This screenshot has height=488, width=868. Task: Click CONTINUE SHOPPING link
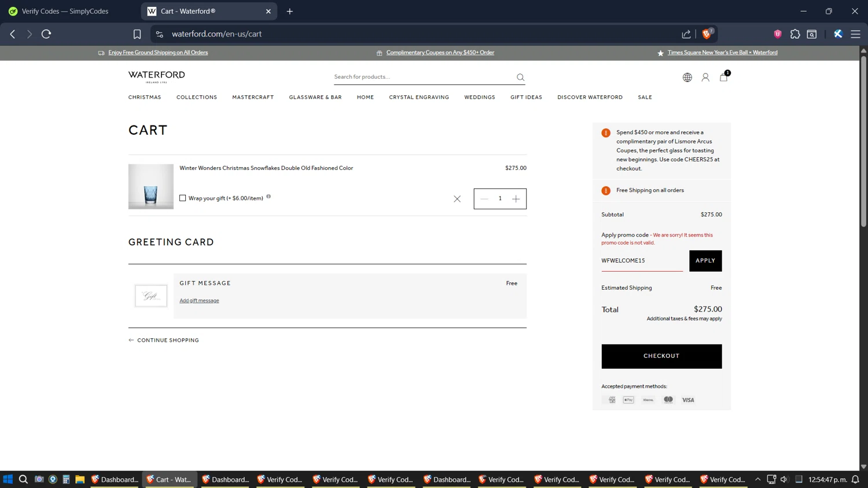point(164,340)
